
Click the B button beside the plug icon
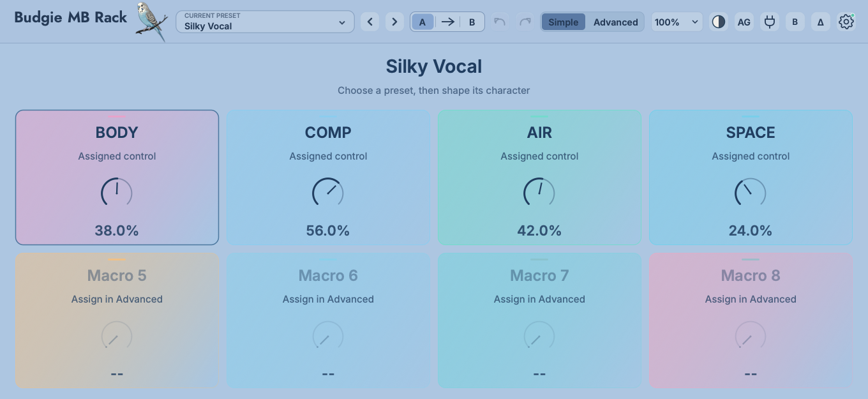795,22
